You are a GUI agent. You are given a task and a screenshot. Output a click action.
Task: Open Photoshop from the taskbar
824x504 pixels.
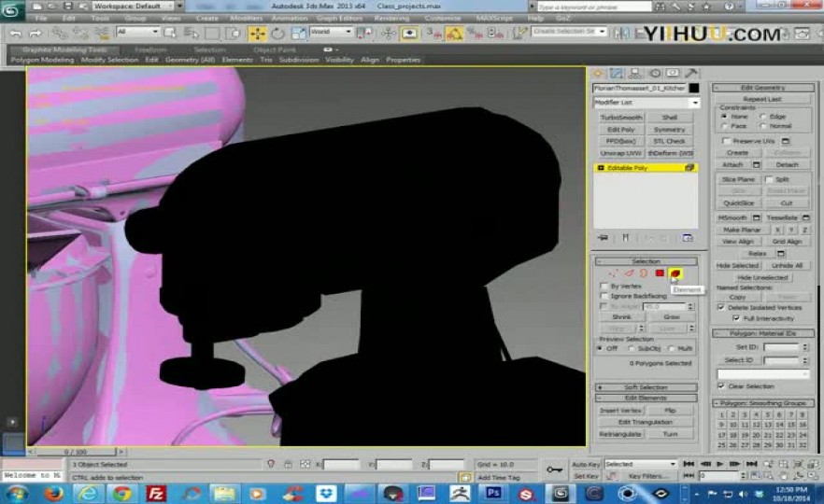point(493,494)
